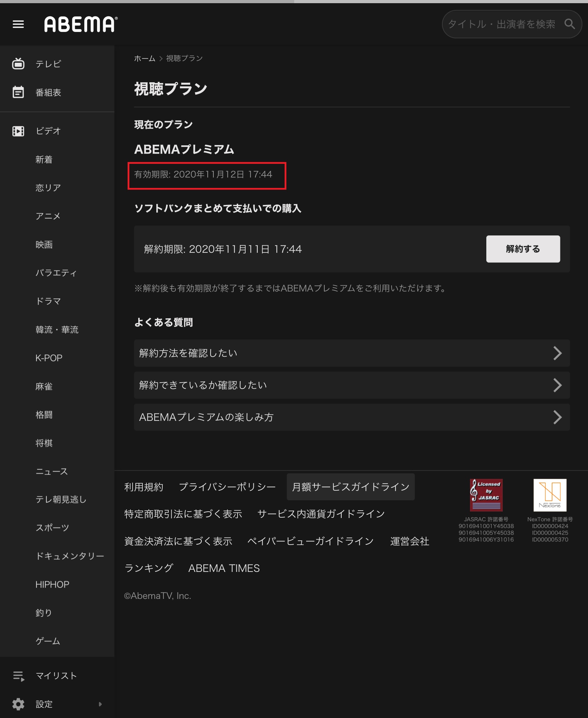Select 将棋 category
Viewport: 588px width, 718px height.
coord(44,443)
